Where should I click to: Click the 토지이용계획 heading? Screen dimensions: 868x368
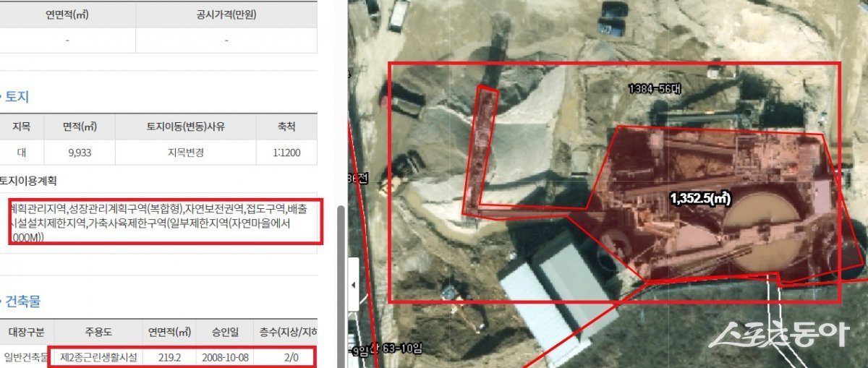(27, 181)
